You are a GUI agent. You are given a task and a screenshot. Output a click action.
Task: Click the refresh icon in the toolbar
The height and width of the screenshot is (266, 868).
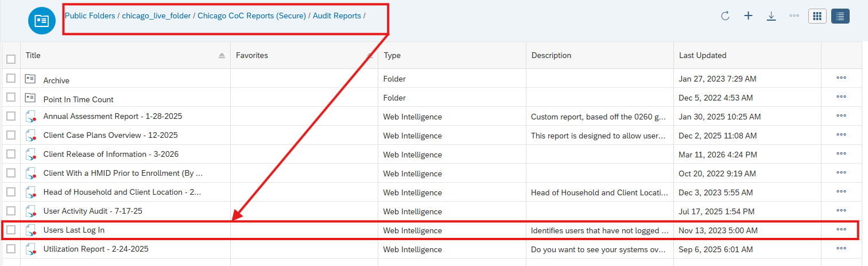(725, 16)
